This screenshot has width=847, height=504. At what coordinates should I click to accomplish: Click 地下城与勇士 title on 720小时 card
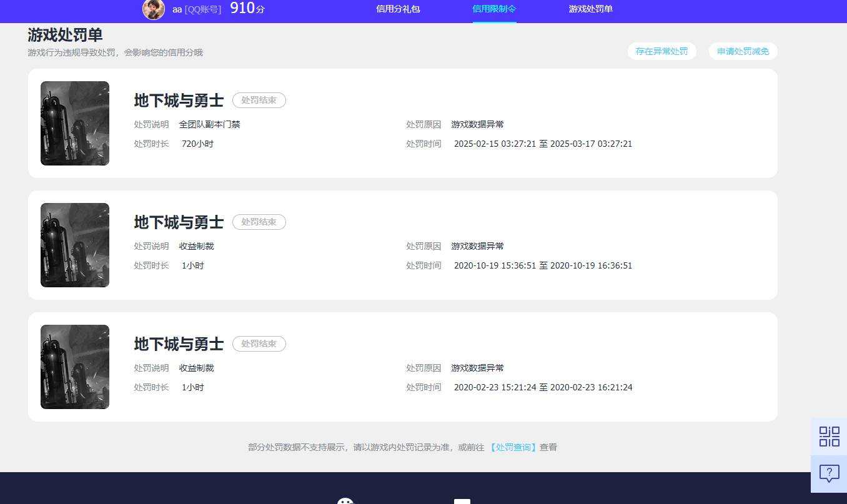tap(179, 100)
